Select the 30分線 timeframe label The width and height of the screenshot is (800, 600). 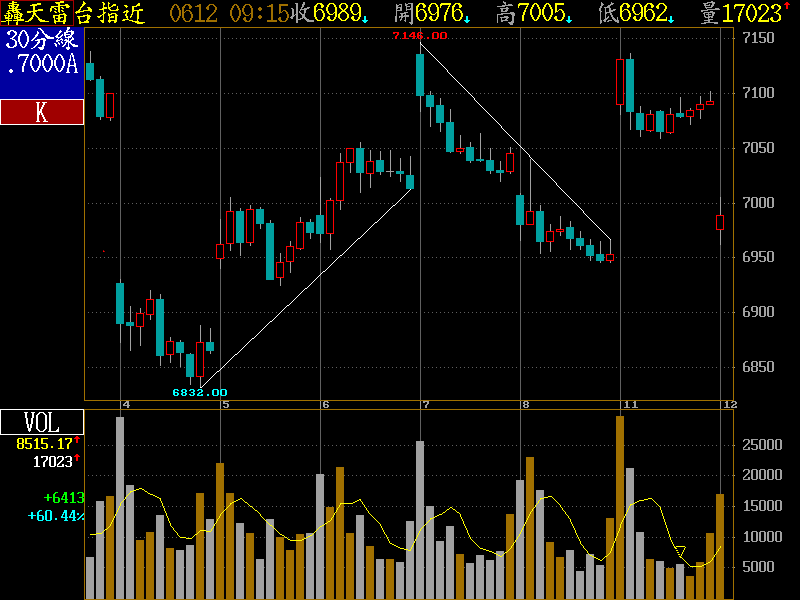[41, 41]
